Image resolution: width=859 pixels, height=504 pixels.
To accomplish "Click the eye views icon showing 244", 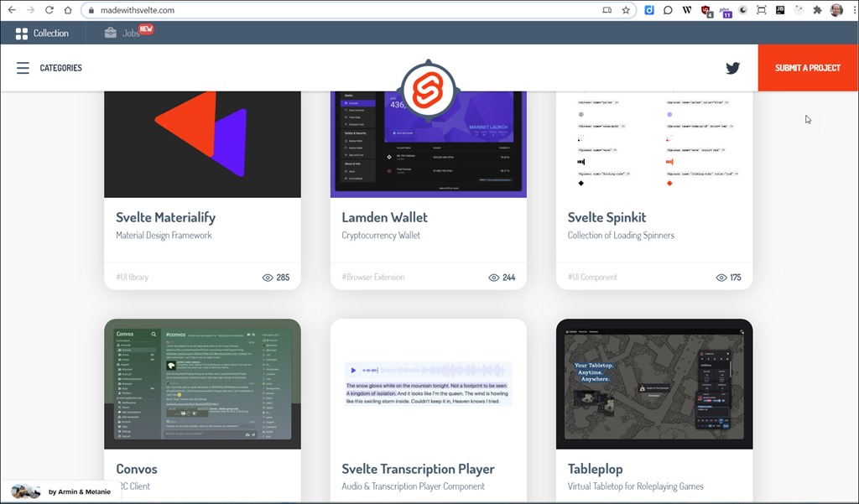I will (x=493, y=278).
